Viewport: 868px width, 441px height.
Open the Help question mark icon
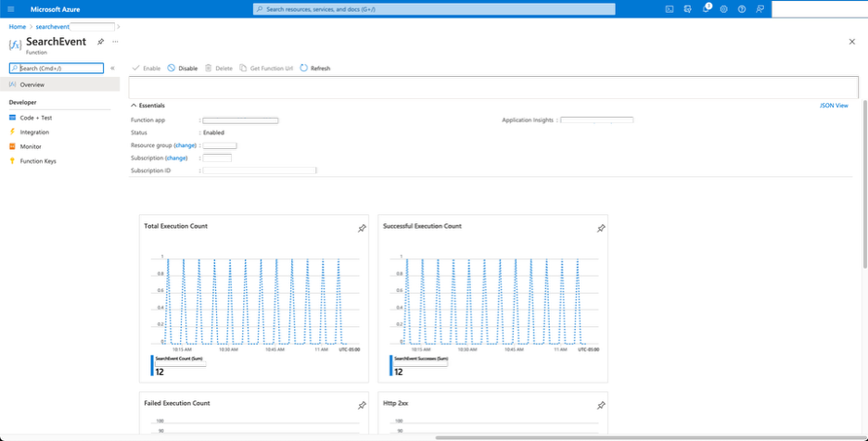(742, 9)
